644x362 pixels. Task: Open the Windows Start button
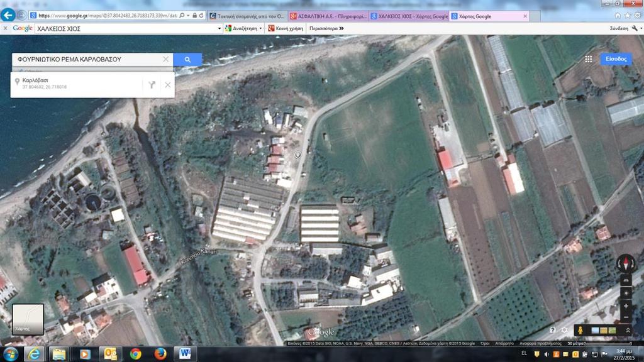click(10, 354)
